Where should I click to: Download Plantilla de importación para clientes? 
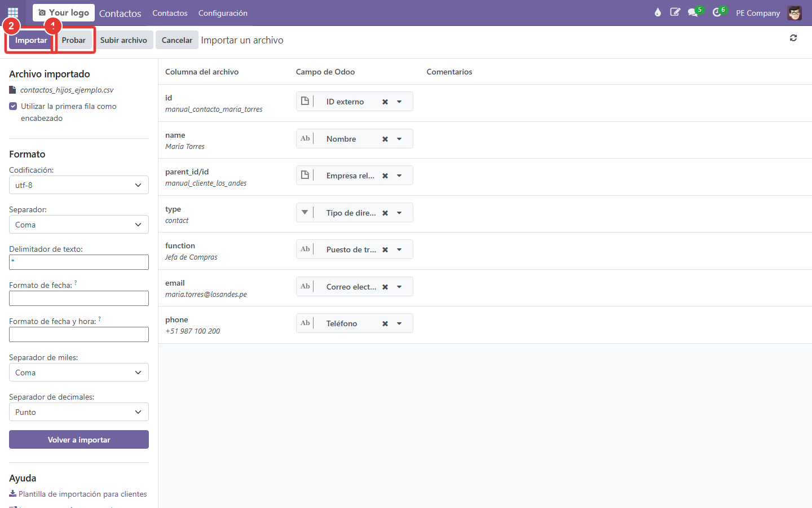(x=78, y=494)
